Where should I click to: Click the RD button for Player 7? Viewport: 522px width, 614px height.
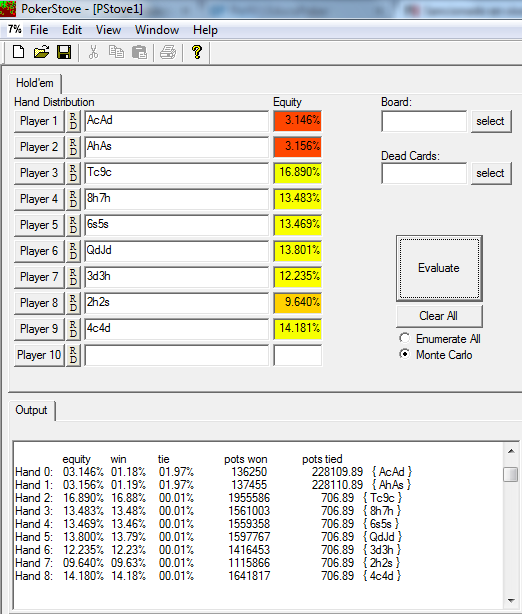73,277
